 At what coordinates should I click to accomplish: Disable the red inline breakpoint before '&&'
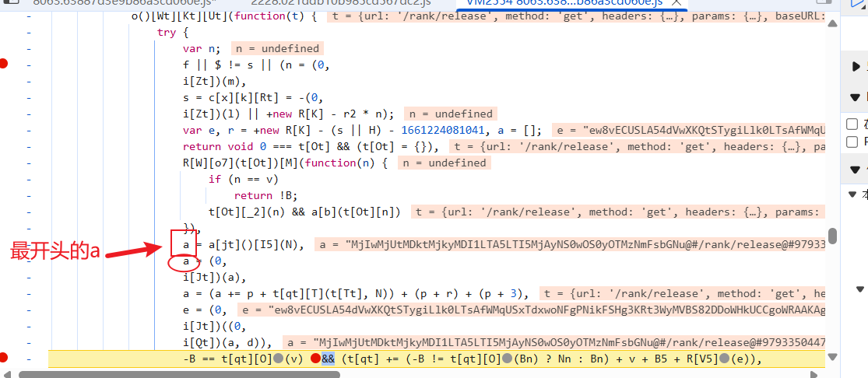point(315,359)
